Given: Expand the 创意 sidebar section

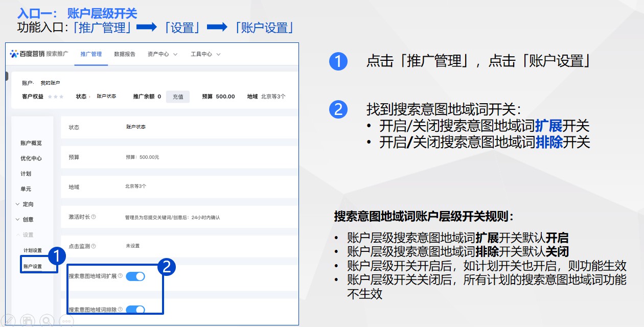Looking at the screenshot, I should point(25,220).
